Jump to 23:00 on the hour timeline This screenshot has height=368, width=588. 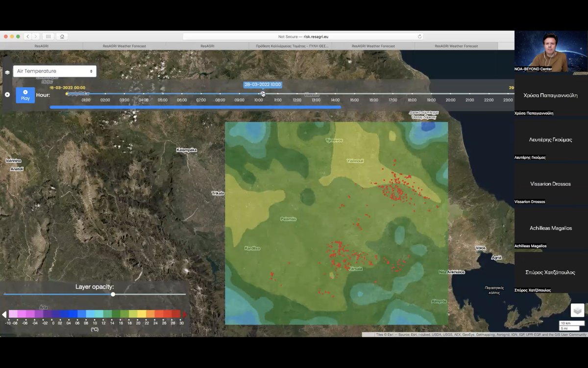point(508,100)
